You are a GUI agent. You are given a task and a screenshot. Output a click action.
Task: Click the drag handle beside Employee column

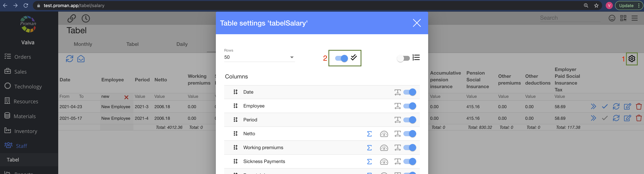[235, 106]
